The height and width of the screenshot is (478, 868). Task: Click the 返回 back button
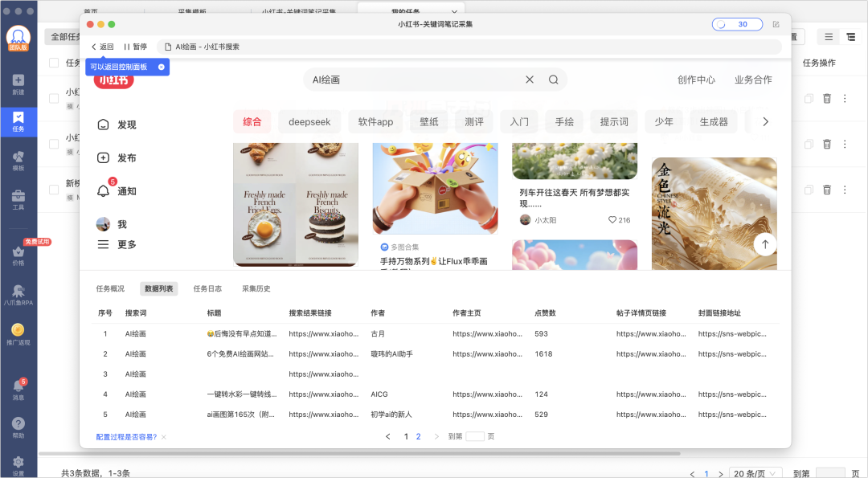click(x=102, y=47)
